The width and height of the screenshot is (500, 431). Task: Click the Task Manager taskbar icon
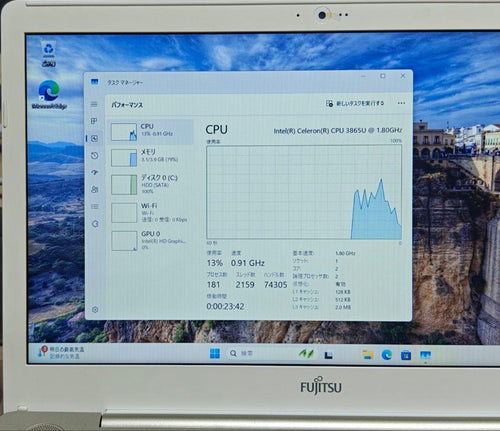click(x=425, y=355)
